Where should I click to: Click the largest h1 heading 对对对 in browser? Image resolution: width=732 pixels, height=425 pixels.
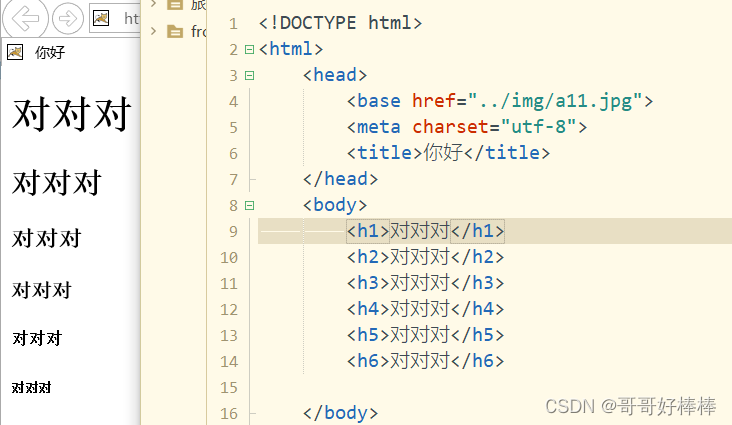(x=71, y=113)
